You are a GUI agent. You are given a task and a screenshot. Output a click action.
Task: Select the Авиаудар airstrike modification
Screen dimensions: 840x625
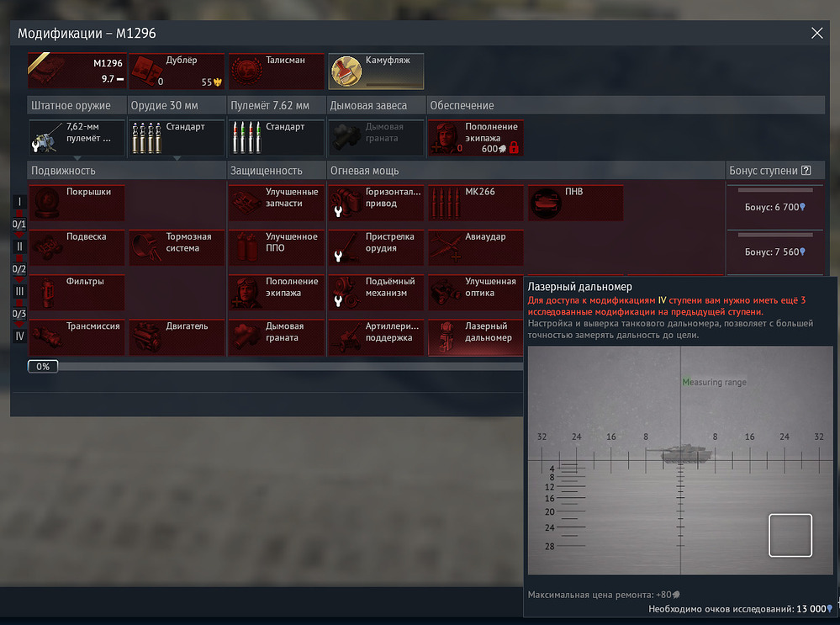point(476,247)
